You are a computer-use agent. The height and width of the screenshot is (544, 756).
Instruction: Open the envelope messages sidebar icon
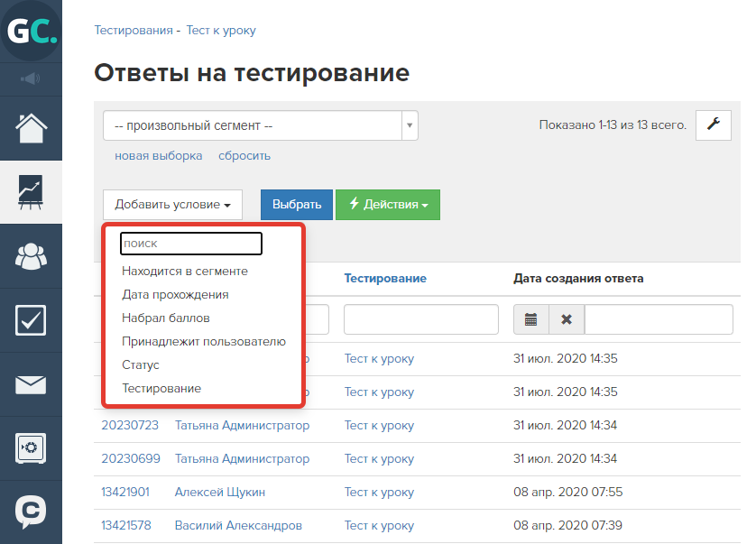click(31, 385)
